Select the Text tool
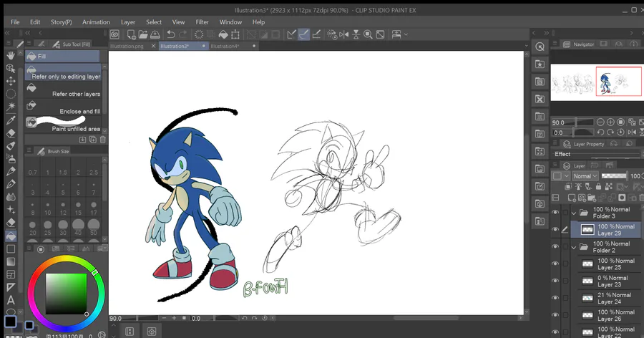Viewport: 644px width, 338px height. point(11,300)
